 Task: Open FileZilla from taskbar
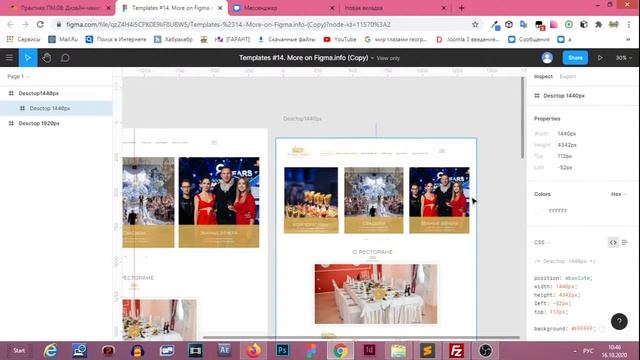tap(456, 351)
